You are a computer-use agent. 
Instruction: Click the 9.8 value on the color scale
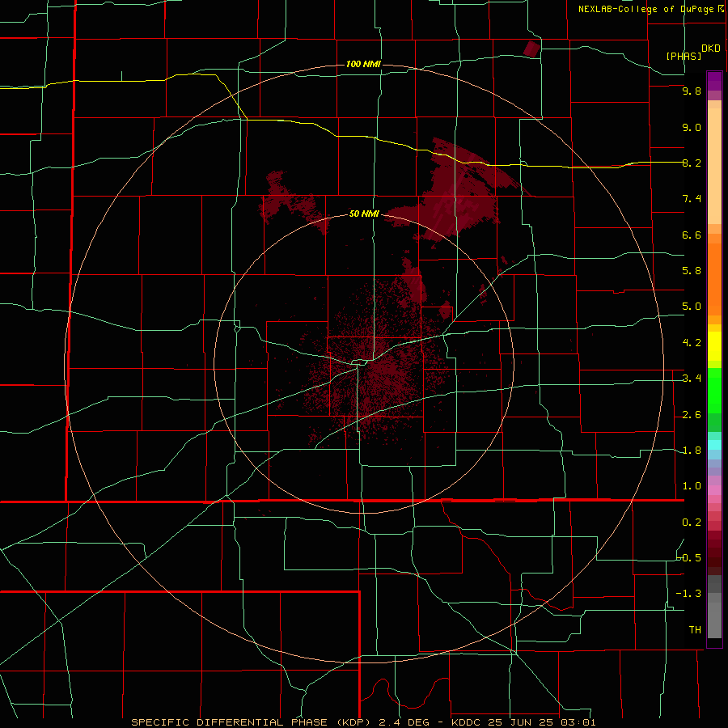point(692,91)
